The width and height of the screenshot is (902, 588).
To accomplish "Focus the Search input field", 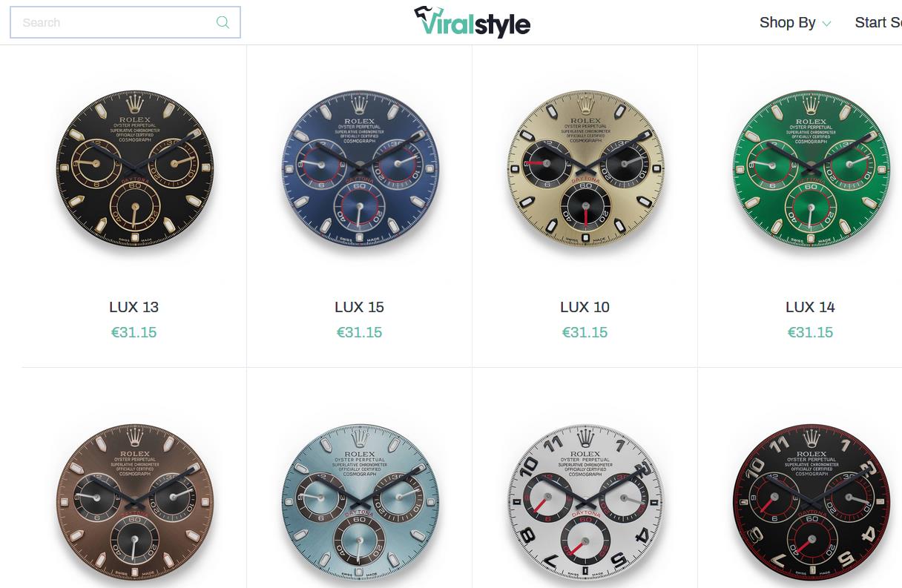I will (125, 22).
